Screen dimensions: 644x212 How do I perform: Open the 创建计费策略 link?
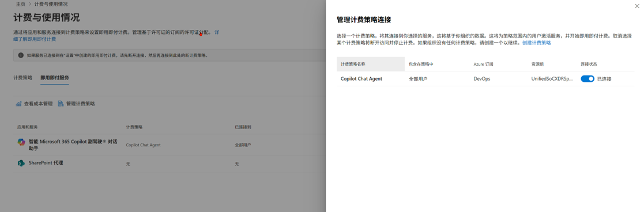pyautogui.click(x=536, y=43)
